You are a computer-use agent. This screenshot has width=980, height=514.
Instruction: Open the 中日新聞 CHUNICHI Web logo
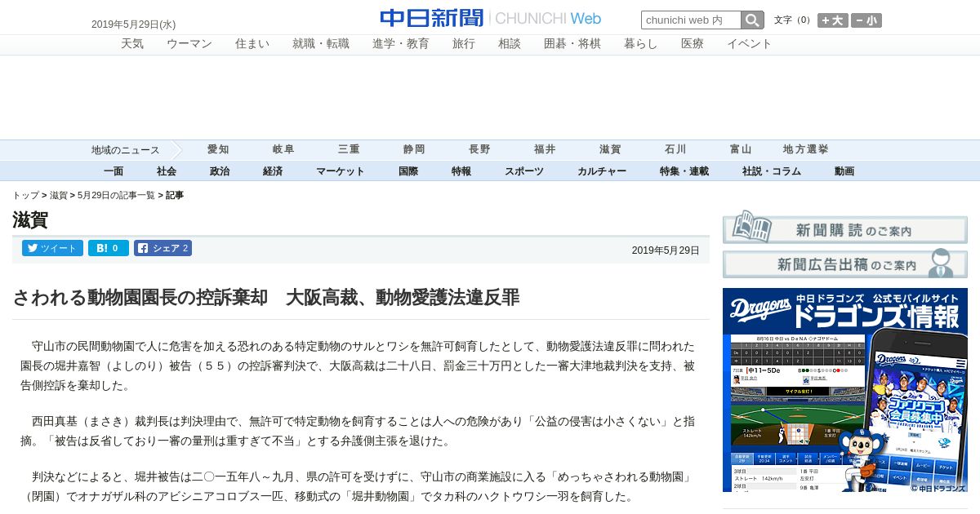click(490, 18)
